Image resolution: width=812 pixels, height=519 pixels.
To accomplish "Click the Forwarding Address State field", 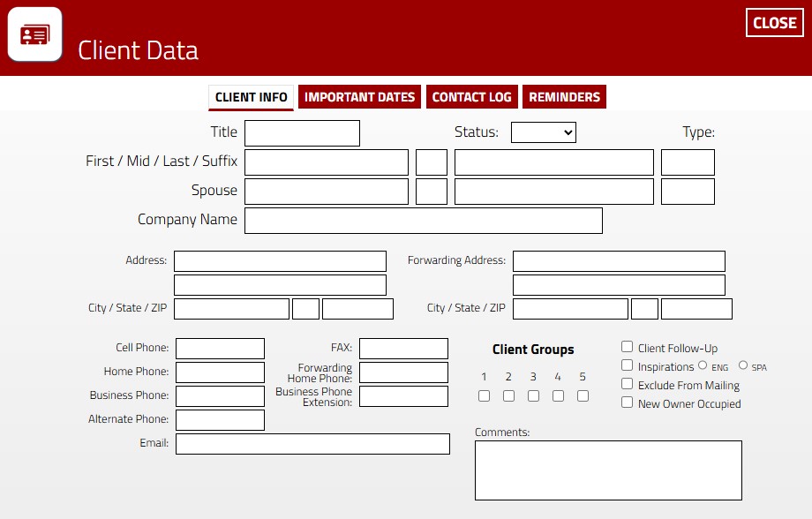I will 644,309.
